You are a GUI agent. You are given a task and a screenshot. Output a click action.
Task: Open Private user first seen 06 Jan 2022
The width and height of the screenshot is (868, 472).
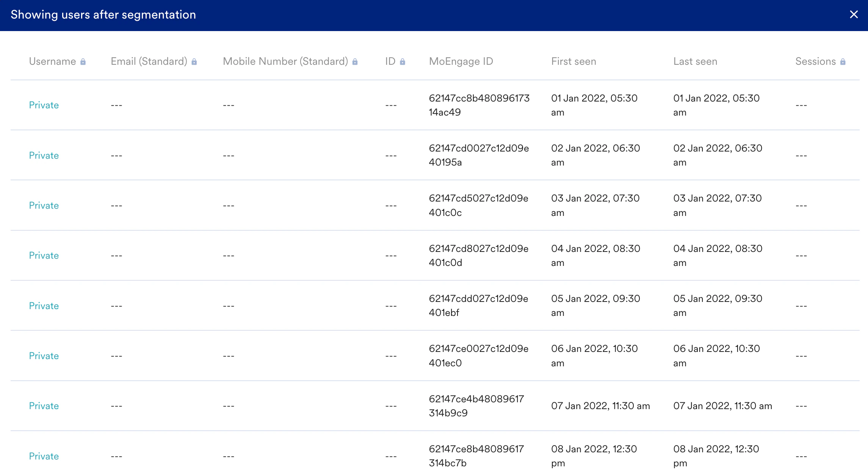(x=44, y=356)
